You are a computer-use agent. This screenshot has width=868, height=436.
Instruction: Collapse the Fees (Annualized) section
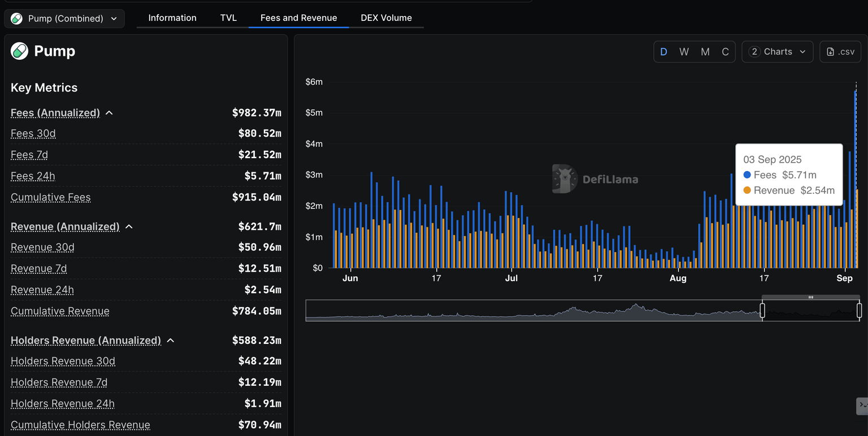click(x=109, y=113)
